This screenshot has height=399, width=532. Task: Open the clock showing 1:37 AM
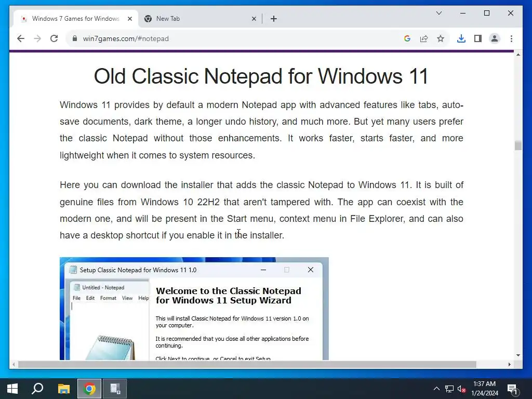[485, 389]
